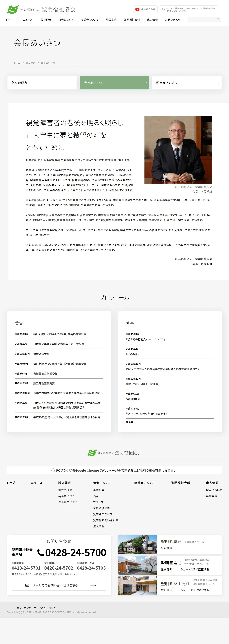Click headset icon in footer voice notice
The width and height of the screenshot is (229, 644).
53,470
